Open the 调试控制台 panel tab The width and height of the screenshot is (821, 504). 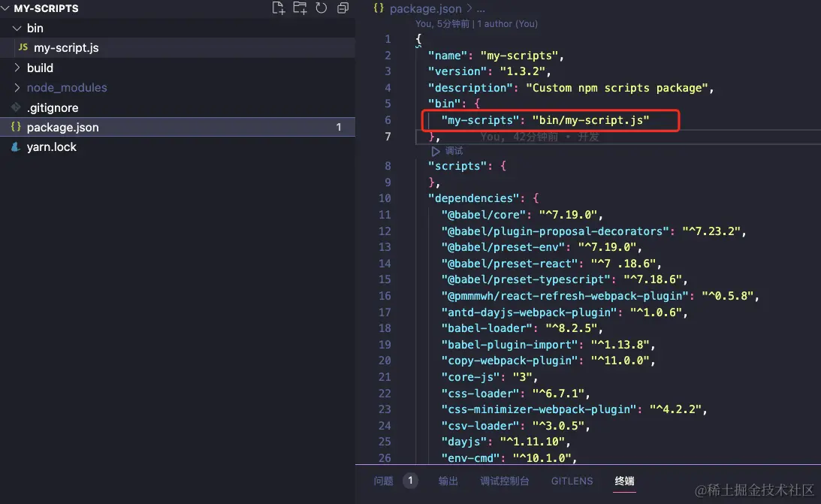coord(505,481)
